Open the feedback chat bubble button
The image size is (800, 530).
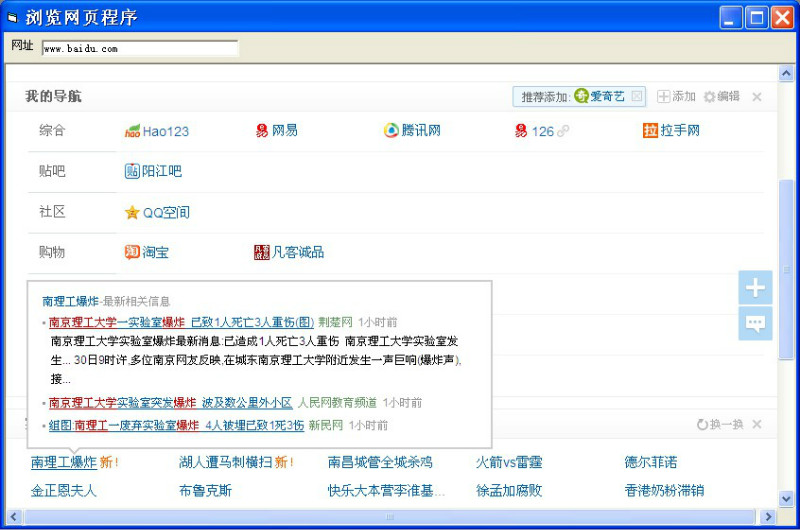point(755,324)
